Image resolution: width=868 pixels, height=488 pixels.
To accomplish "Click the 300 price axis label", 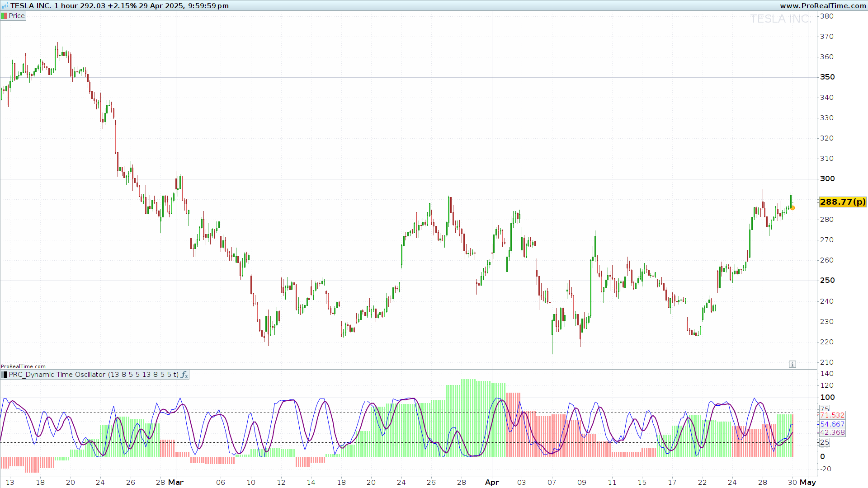I will pyautogui.click(x=827, y=179).
